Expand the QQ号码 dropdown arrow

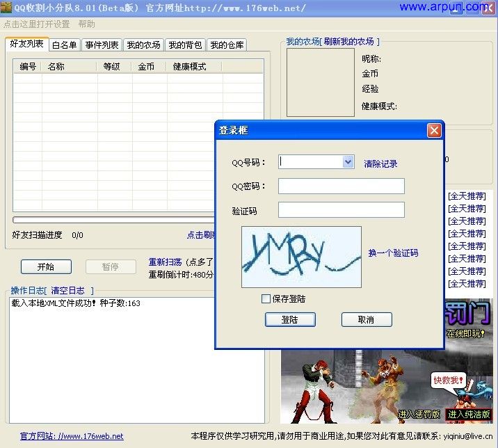click(348, 161)
